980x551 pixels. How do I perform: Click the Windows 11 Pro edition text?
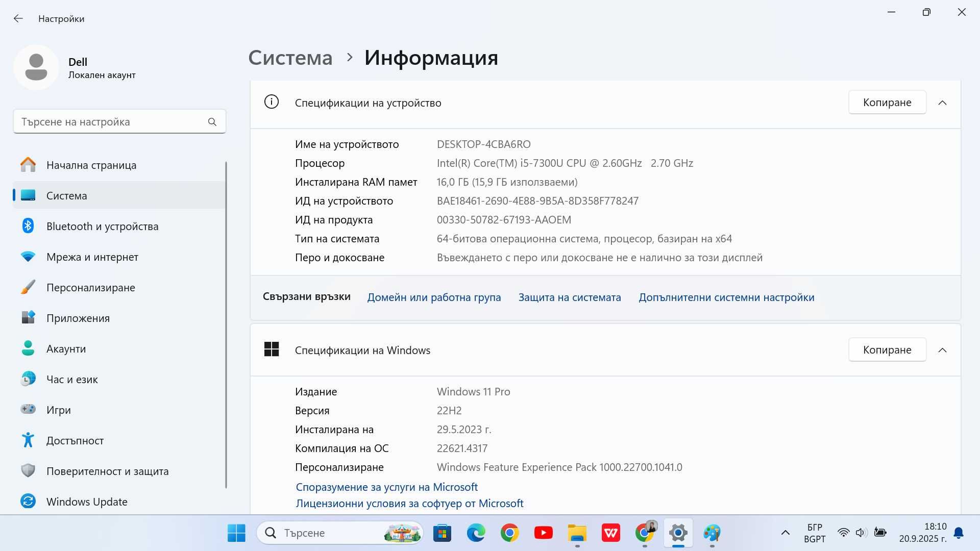point(474,392)
